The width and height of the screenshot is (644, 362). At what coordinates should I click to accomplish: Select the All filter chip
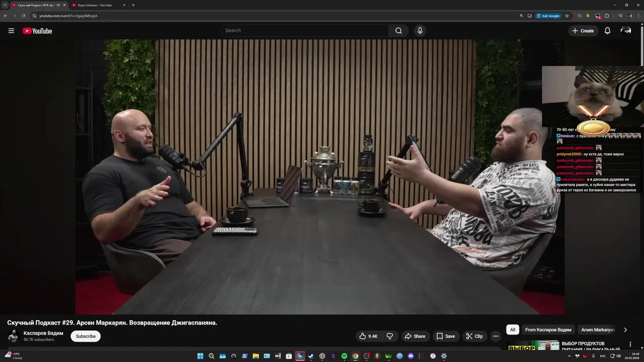513,330
